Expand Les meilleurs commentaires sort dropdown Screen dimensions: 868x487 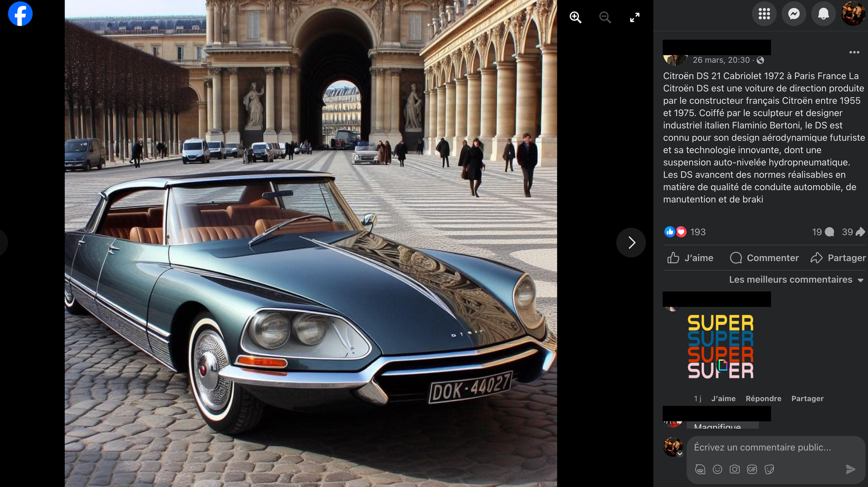796,280
